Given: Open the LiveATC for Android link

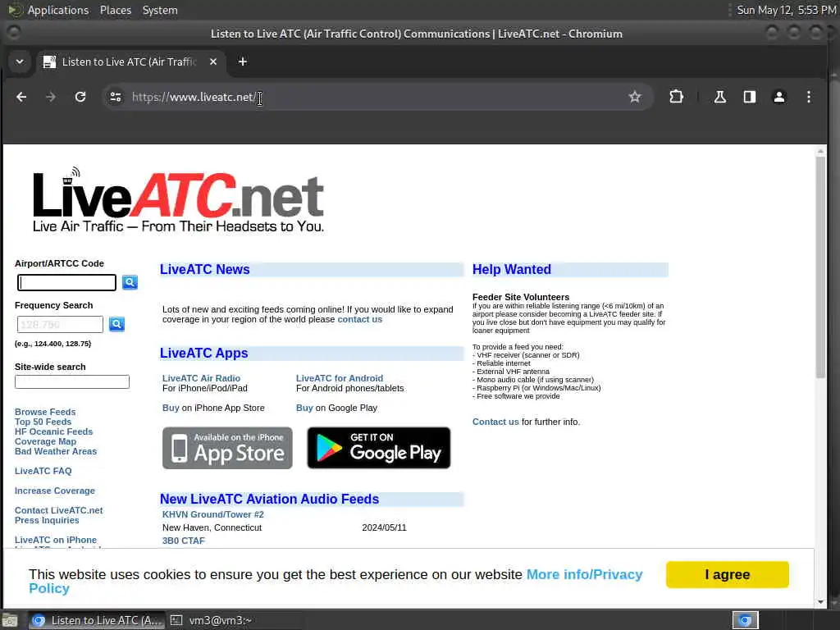Looking at the screenshot, I should coord(340,378).
